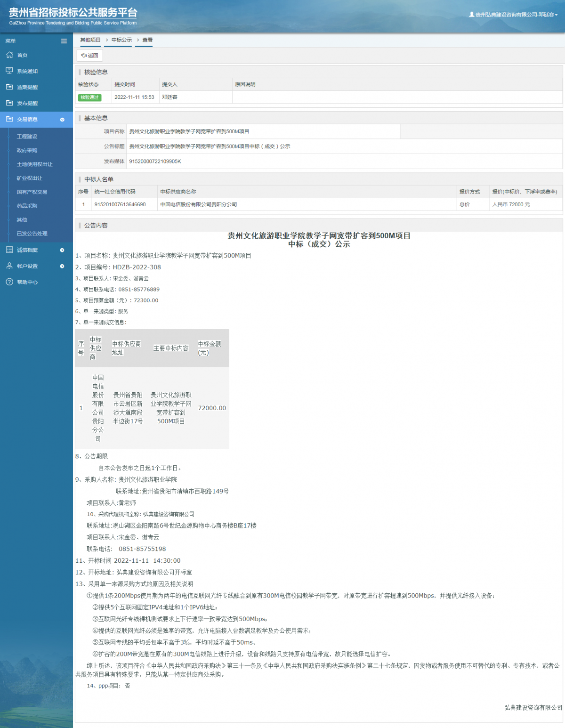Viewport: 565px width, 728px height.
Task: Click the 项目名称 value field
Action: pyautogui.click(x=263, y=131)
